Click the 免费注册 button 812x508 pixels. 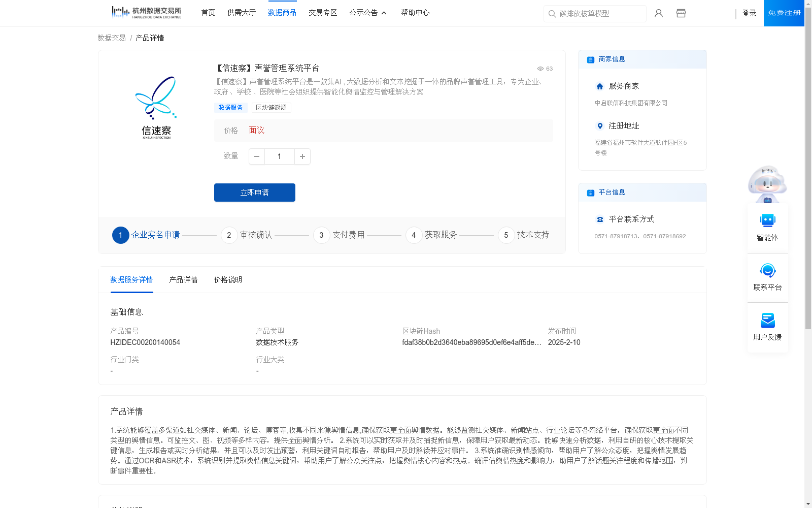tap(784, 13)
